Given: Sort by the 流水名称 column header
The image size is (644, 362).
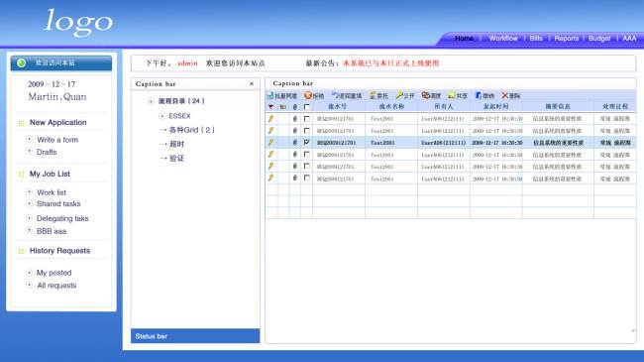Looking at the screenshot, I should click(x=391, y=106).
